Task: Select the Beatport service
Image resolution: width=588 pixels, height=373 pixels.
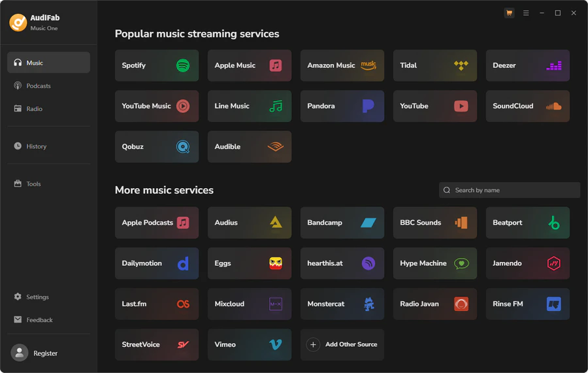Action: pos(528,223)
